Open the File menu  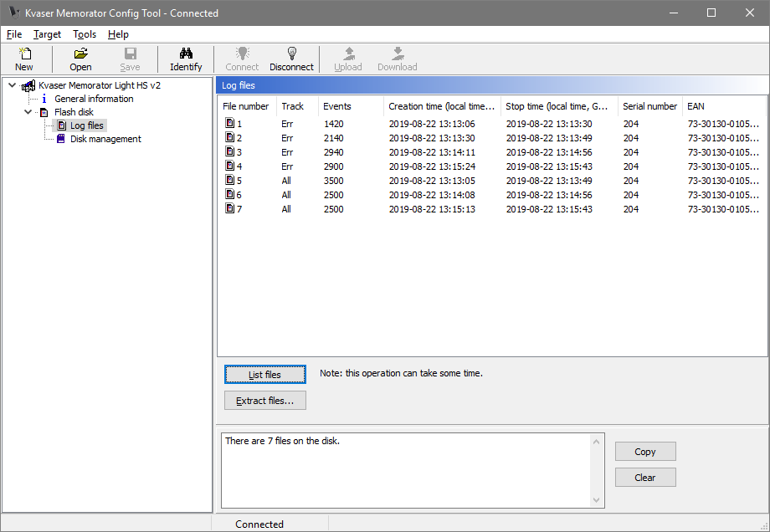point(14,34)
